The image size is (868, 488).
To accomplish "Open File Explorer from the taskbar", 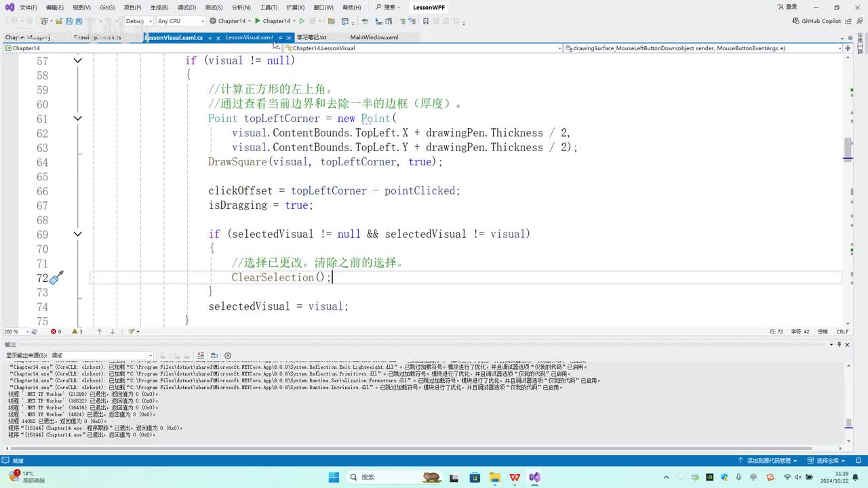I will (494, 477).
